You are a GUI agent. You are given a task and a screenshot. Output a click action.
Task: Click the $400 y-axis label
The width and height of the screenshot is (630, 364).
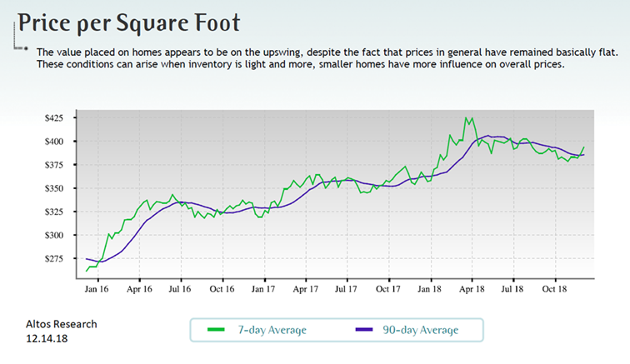click(54, 142)
